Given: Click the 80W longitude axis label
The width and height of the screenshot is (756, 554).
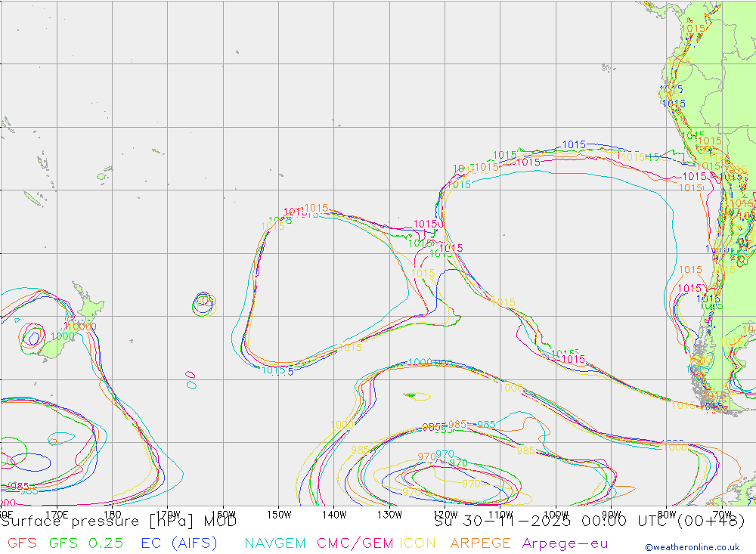Looking at the screenshot, I should pos(667,515).
